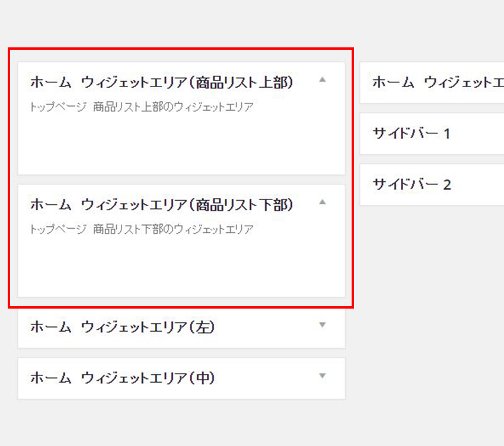Image resolution: width=504 pixels, height=446 pixels.
Task: Open the サイドバー 1 widget panel
Action: (412, 133)
